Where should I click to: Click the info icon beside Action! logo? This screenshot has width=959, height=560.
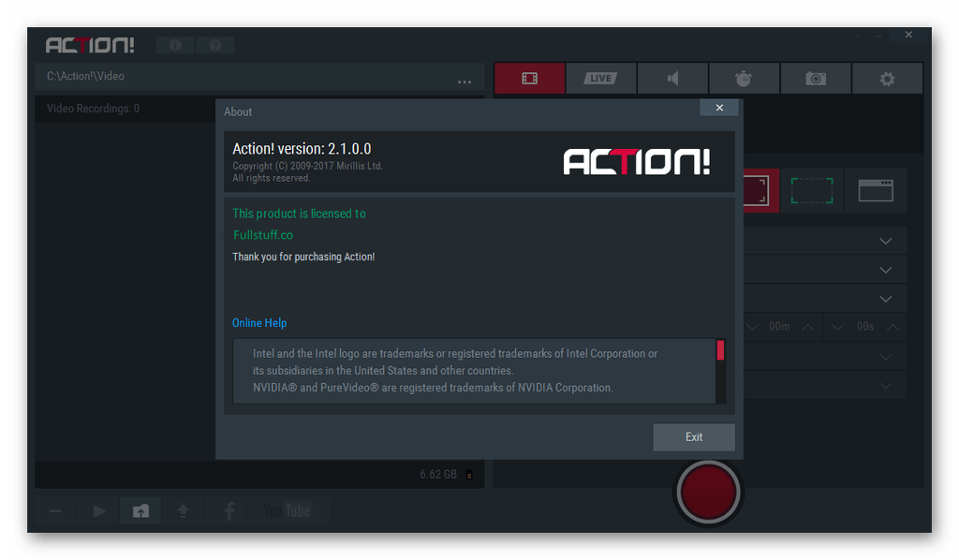175,45
